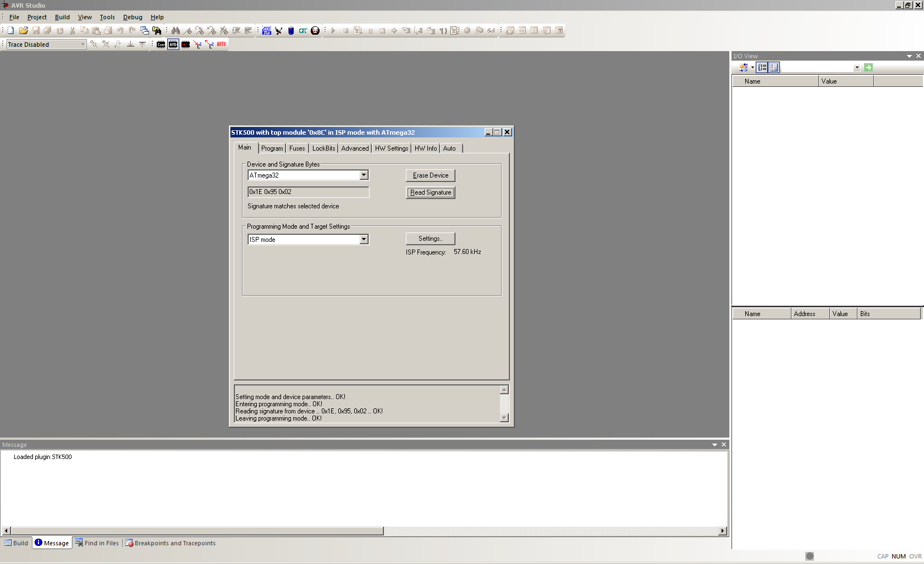Open the Message panel options arrow
The height and width of the screenshot is (564, 924).
pos(715,445)
